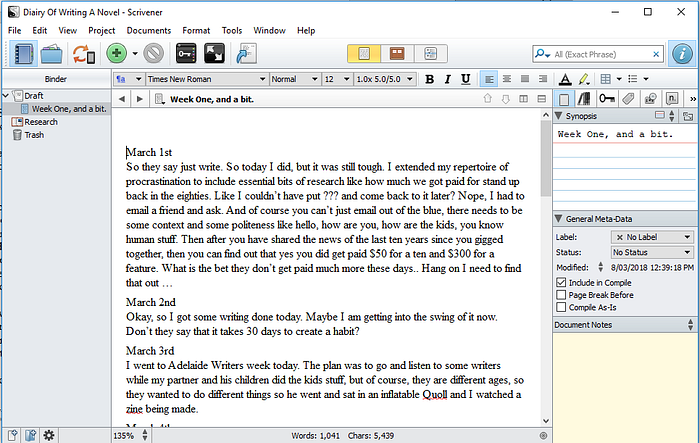Select the Research folder in Binder
This screenshot has width=700, height=443.
(x=41, y=122)
